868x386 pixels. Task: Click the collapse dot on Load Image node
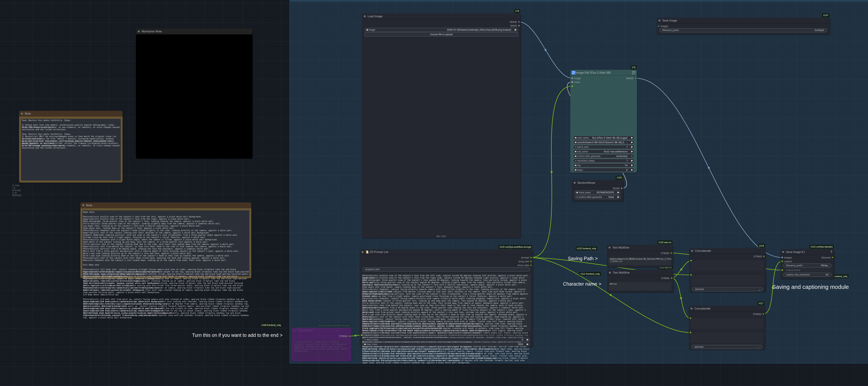coord(365,16)
